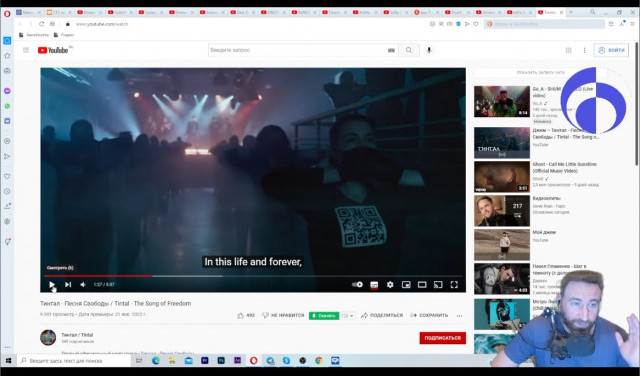Open a new tab with the plus button

tap(571, 13)
